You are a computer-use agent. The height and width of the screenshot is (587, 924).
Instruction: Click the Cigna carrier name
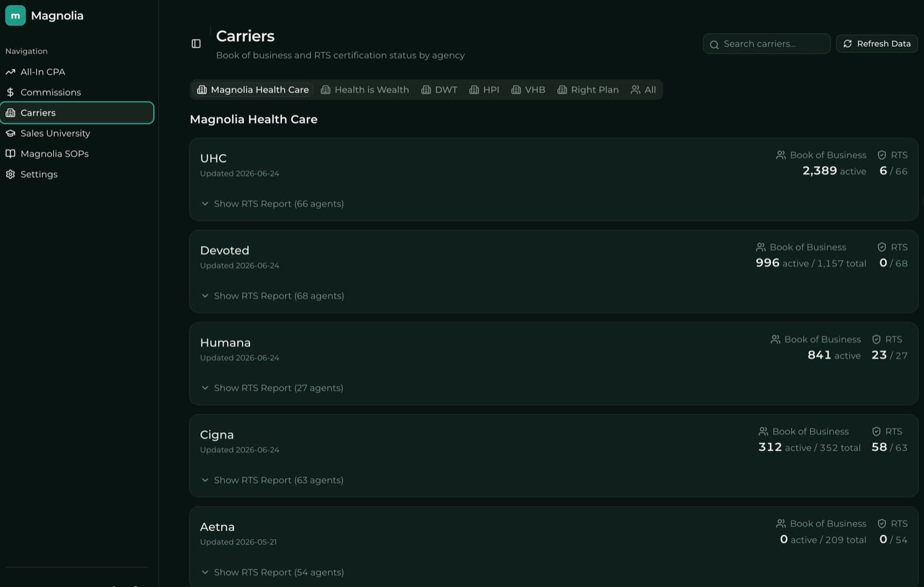(x=217, y=435)
